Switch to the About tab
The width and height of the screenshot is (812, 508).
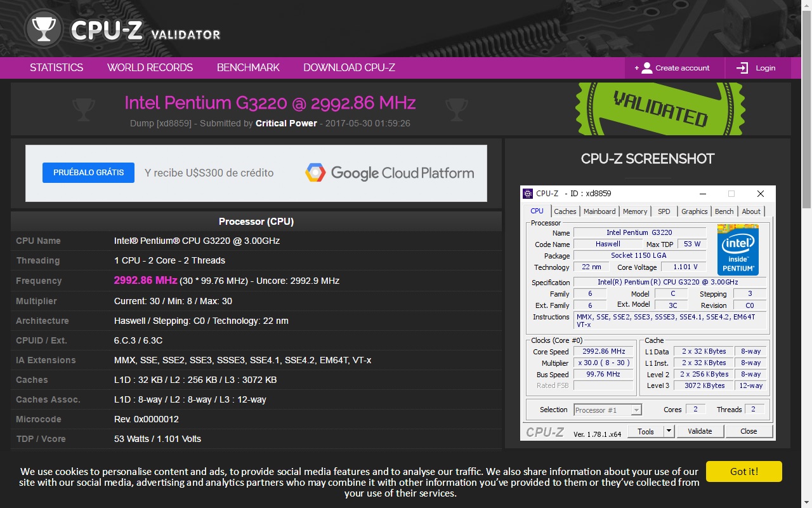751,211
